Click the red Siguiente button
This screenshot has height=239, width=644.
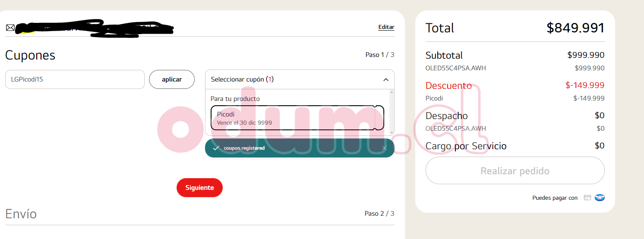(x=199, y=188)
